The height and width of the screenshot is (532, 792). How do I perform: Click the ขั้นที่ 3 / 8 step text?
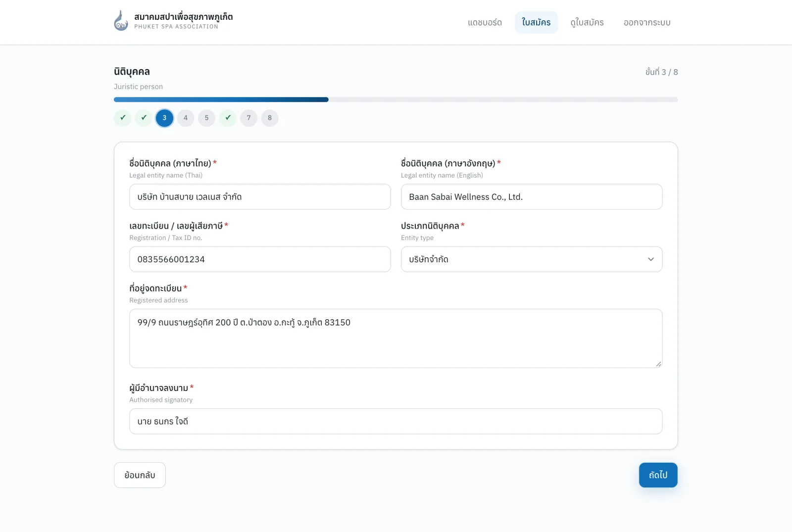point(661,72)
